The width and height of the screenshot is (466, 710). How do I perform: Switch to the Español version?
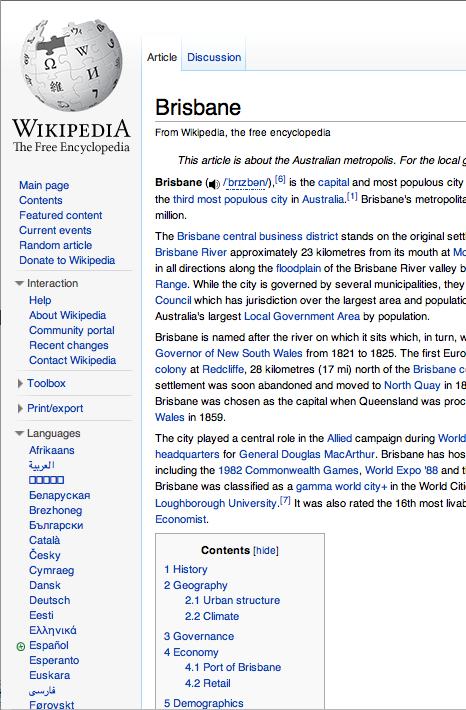tap(48, 645)
